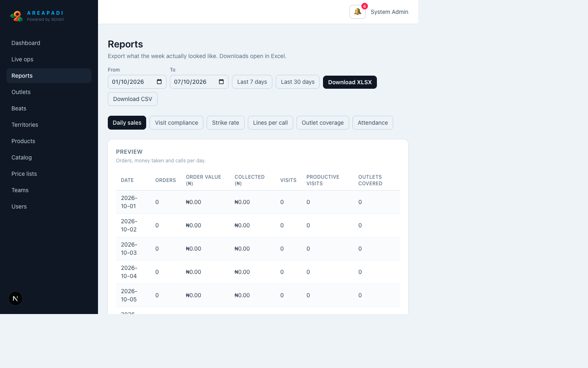Click the To date input field
Viewport: 588px width, 368px height.
199,82
